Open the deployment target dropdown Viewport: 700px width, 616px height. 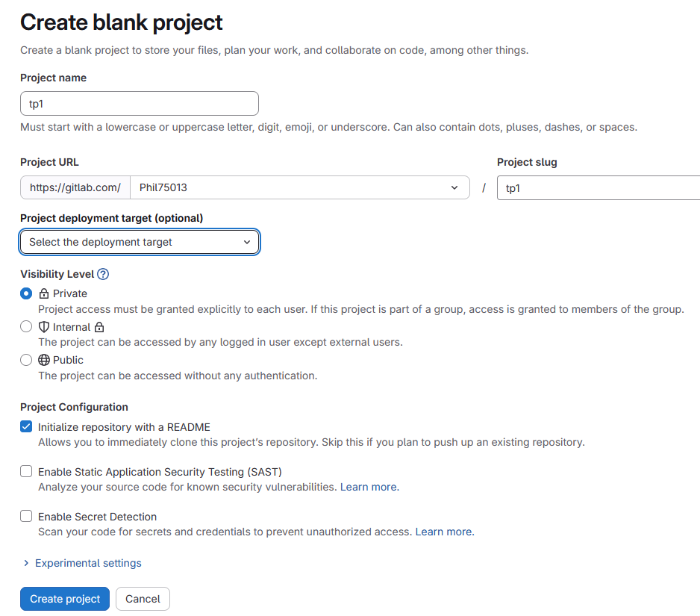pos(140,242)
